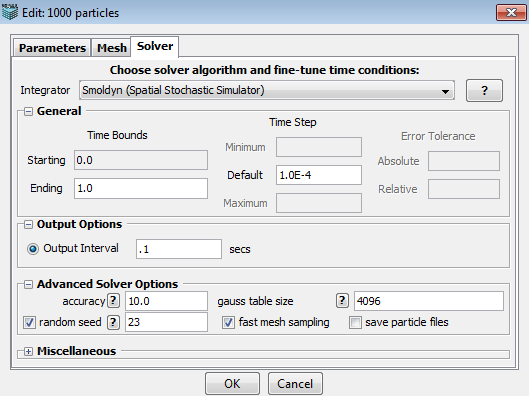Image resolution: width=529 pixels, height=396 pixels.
Task: Click the Cancel button
Action: tap(295, 384)
